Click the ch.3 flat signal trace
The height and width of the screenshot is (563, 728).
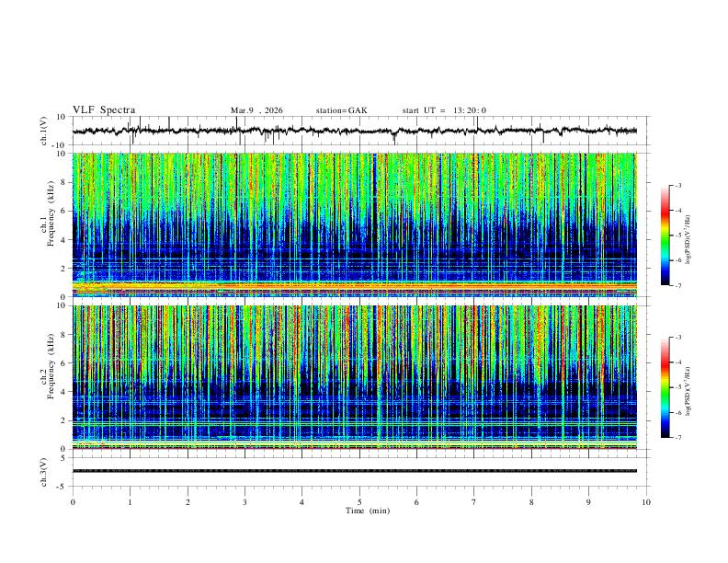[355, 471]
